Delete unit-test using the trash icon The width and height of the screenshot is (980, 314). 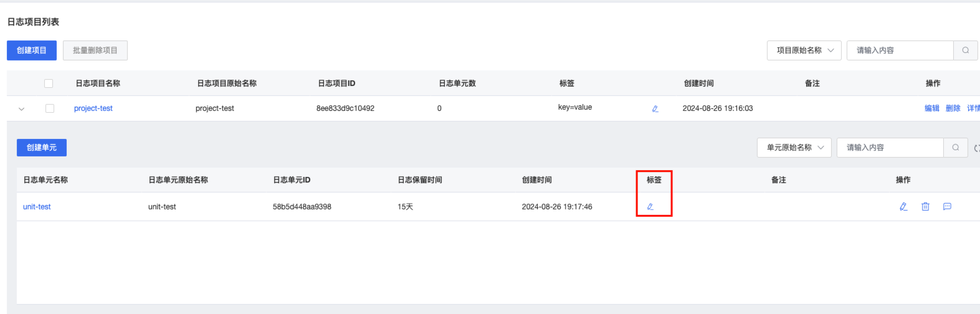[x=925, y=207]
